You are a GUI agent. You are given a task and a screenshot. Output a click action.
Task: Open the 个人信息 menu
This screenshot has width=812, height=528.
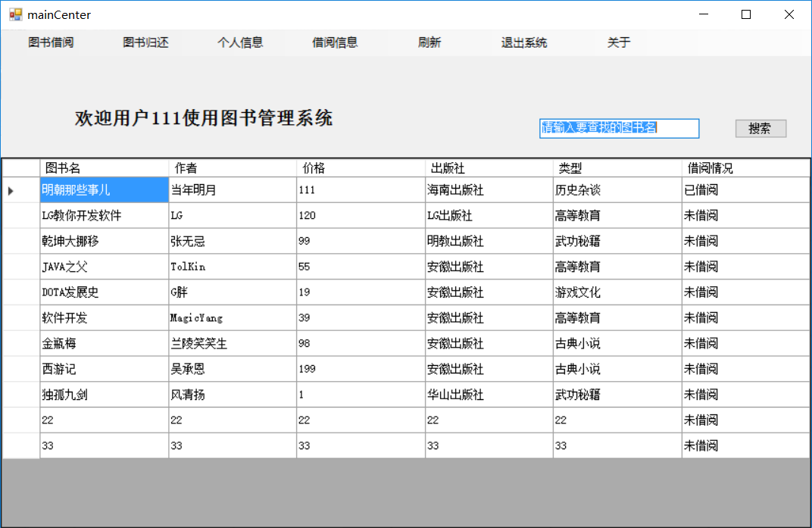(240, 42)
